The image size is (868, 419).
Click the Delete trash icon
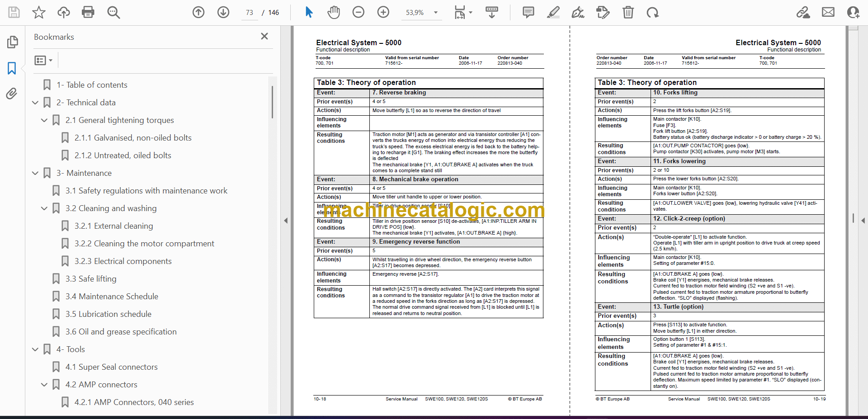[x=628, y=12]
